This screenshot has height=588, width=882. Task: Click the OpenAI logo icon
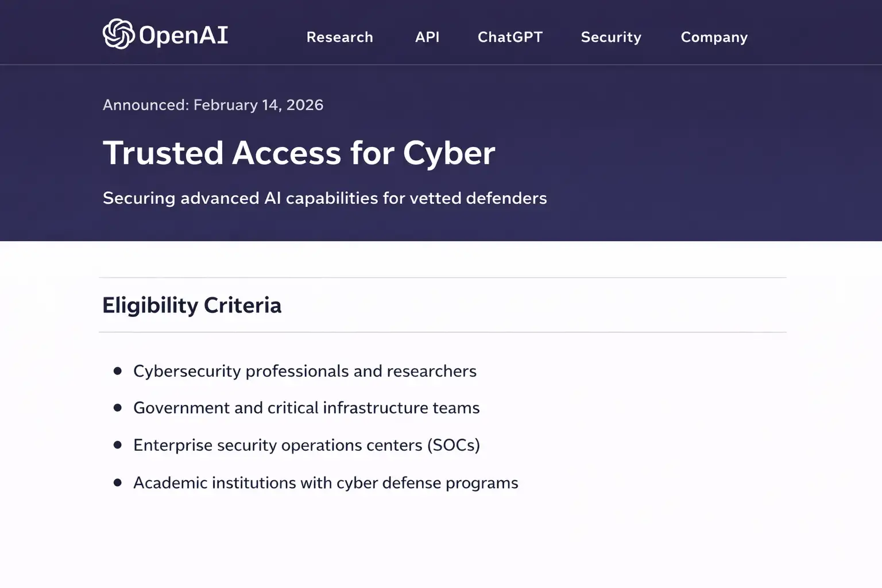click(118, 35)
